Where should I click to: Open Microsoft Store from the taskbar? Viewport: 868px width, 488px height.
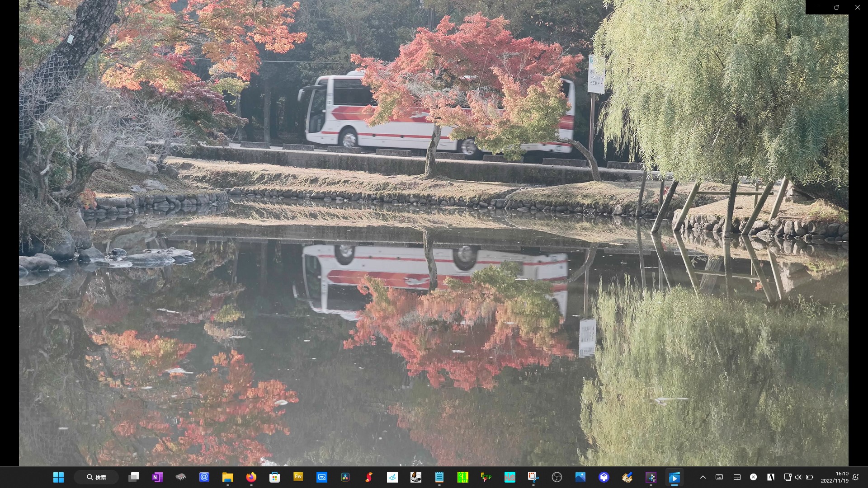274,477
